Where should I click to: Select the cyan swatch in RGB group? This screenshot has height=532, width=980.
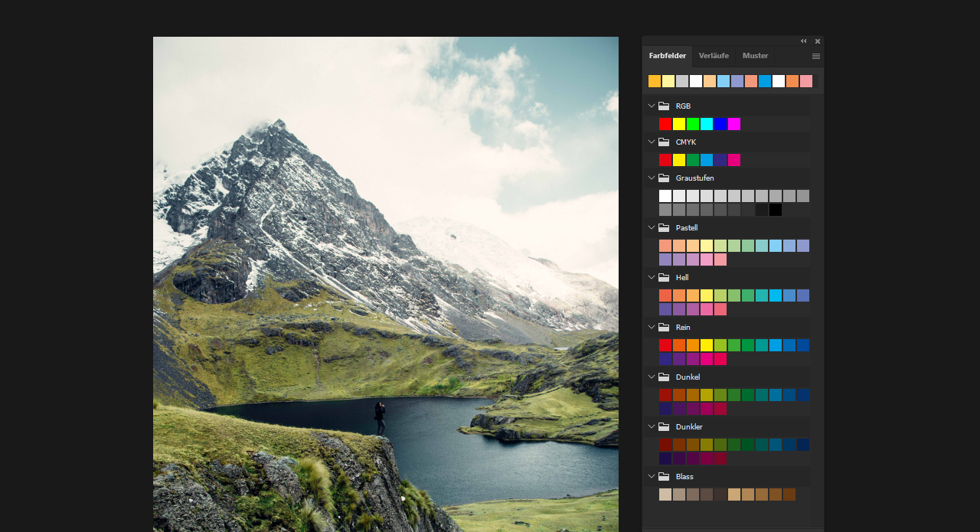(707, 124)
